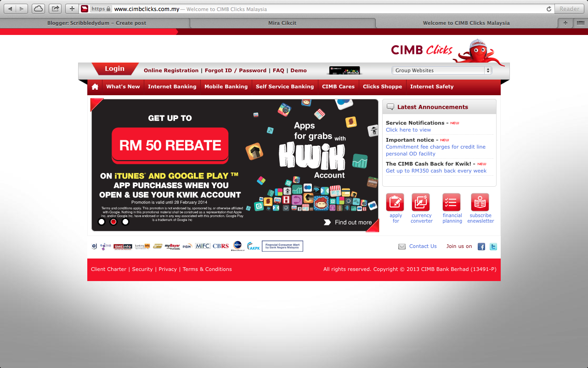Click the CBRS logo

(220, 246)
